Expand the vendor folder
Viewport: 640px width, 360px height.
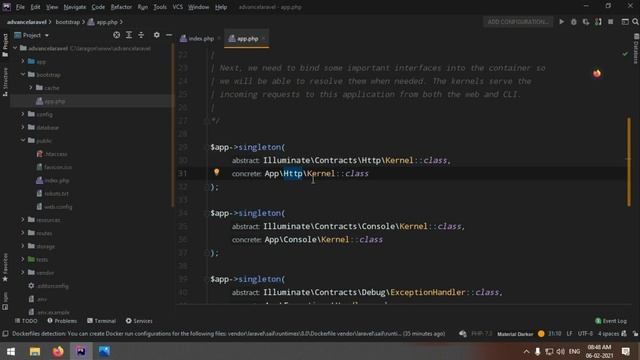[23, 272]
